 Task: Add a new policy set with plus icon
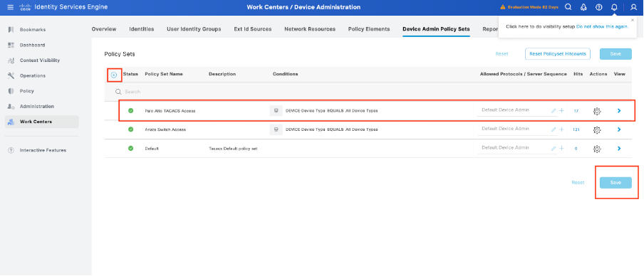114,75
